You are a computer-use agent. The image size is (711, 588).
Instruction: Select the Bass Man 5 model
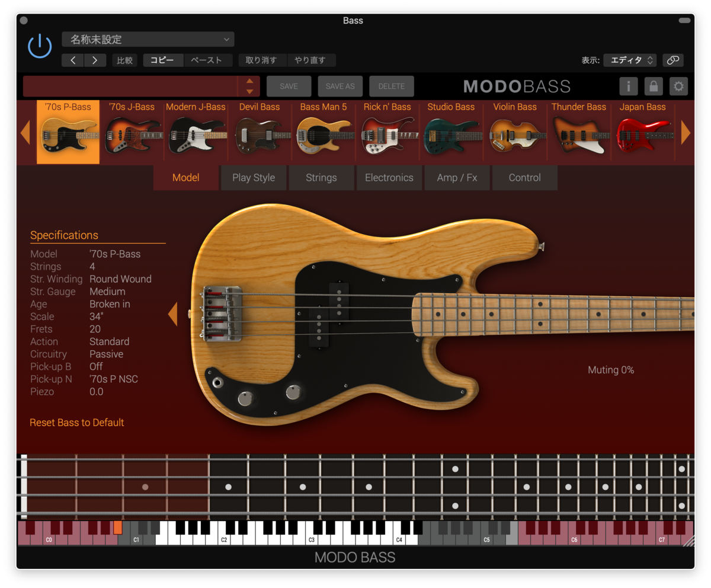pyautogui.click(x=324, y=132)
